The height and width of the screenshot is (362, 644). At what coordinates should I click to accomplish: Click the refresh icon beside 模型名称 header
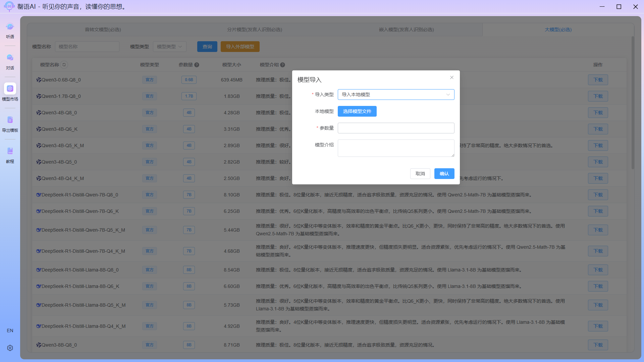pyautogui.click(x=64, y=65)
